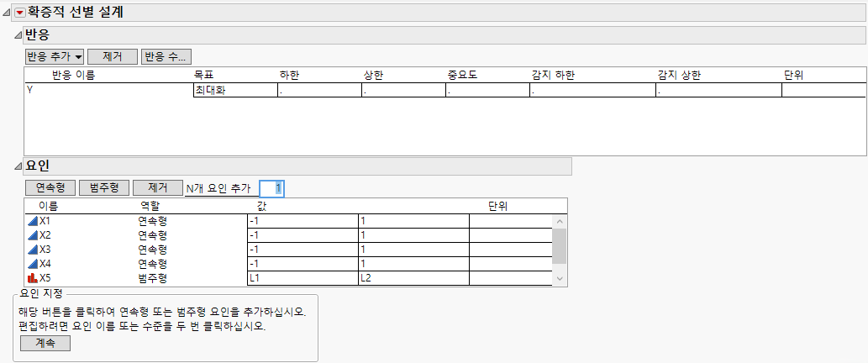The height and width of the screenshot is (363, 868).
Task: Click the continuous icon of X4
Action: (x=33, y=263)
